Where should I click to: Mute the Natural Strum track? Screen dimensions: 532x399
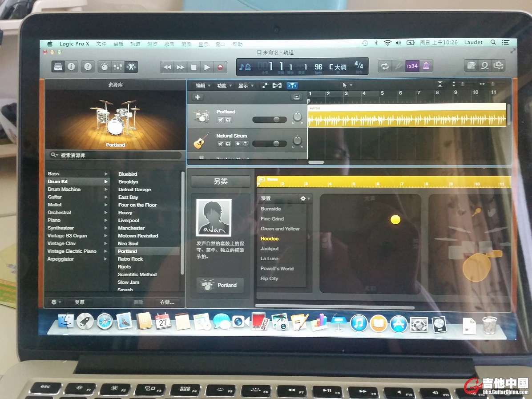coord(221,144)
